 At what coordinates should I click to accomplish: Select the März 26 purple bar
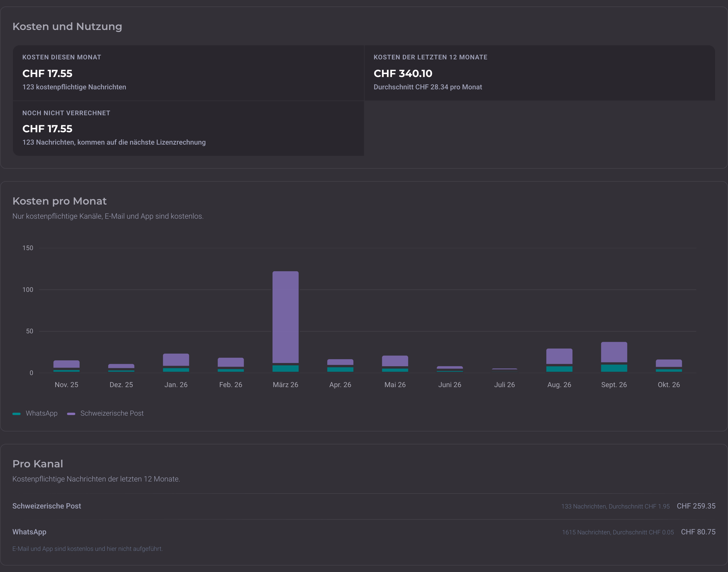coord(285,317)
